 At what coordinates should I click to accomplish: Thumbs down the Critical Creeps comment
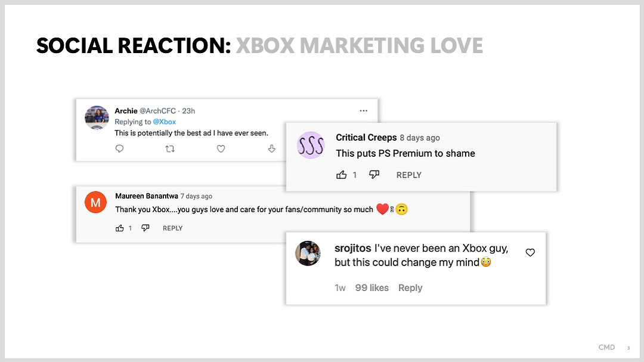(x=374, y=175)
